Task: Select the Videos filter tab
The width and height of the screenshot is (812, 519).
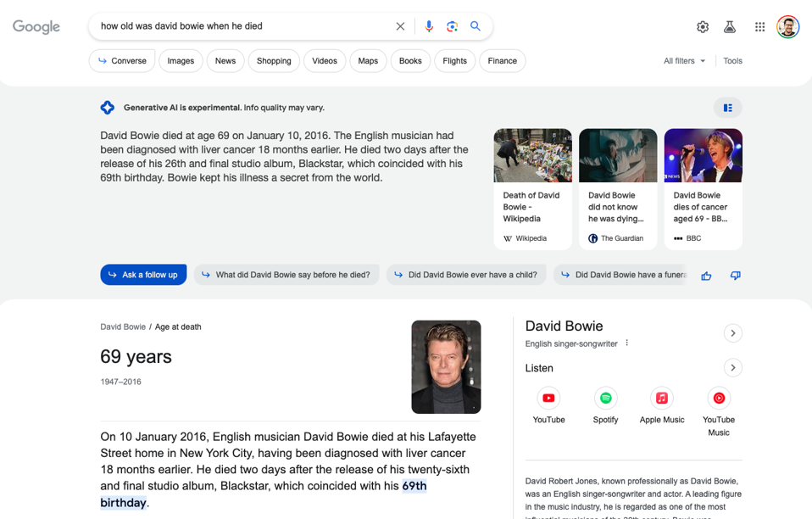Action: click(324, 61)
